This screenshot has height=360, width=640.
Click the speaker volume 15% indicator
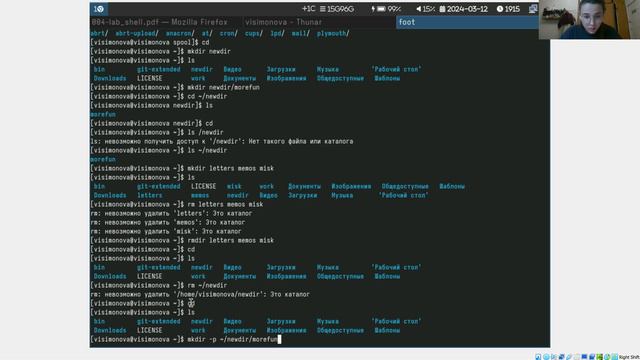[x=425, y=9]
